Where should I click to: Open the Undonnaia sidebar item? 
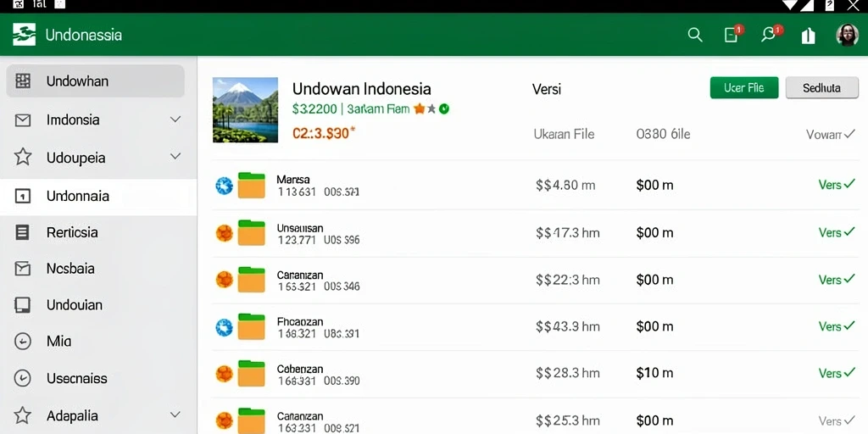tap(98, 196)
